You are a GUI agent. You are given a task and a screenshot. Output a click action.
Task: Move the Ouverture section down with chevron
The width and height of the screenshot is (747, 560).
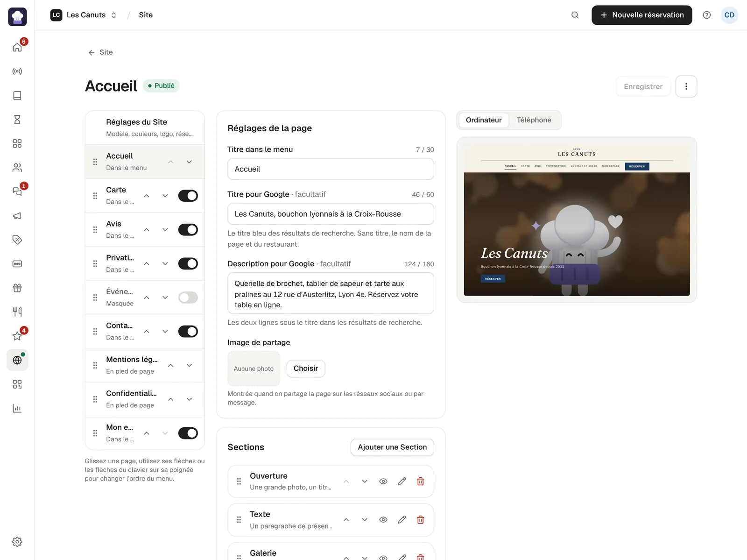click(365, 482)
